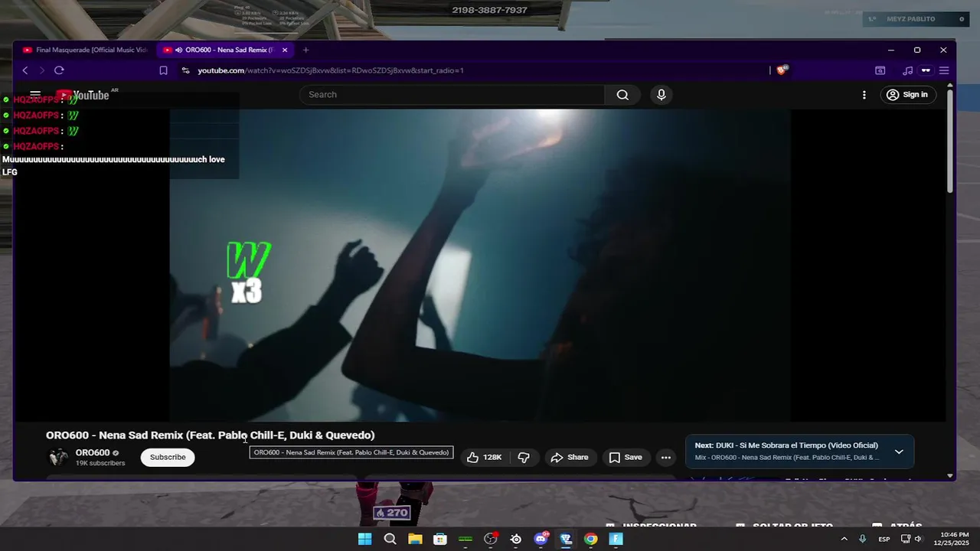Reload the YouTube page
Image resolution: width=980 pixels, height=551 pixels.
pyautogui.click(x=59, y=70)
